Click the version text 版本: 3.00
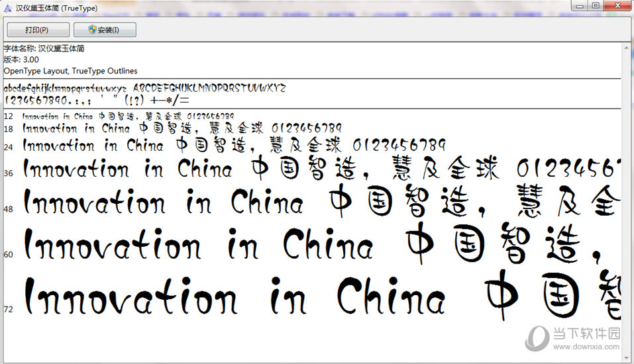634x364 pixels. tap(21, 60)
